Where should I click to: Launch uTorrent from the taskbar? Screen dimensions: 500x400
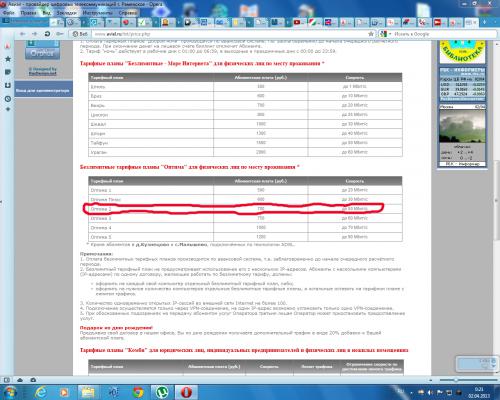point(162,392)
